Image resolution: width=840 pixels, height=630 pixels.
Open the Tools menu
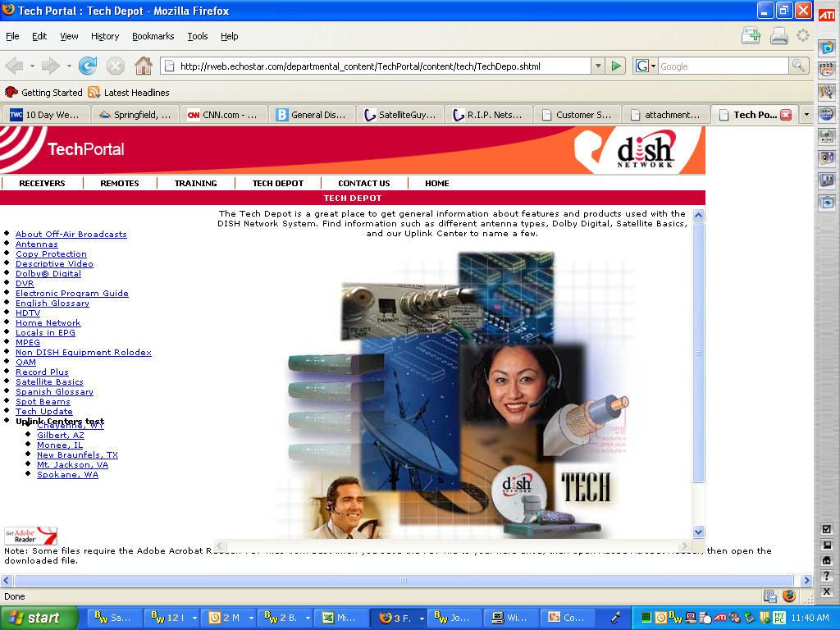197,36
